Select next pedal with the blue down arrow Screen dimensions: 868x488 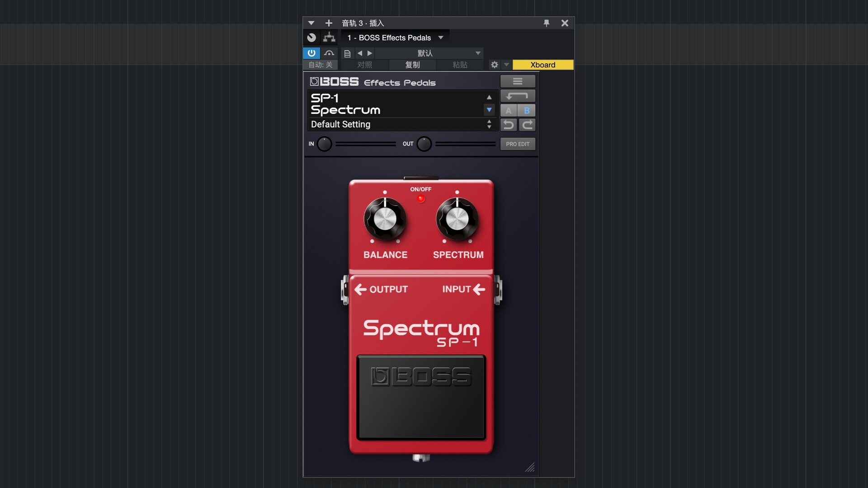[489, 110]
